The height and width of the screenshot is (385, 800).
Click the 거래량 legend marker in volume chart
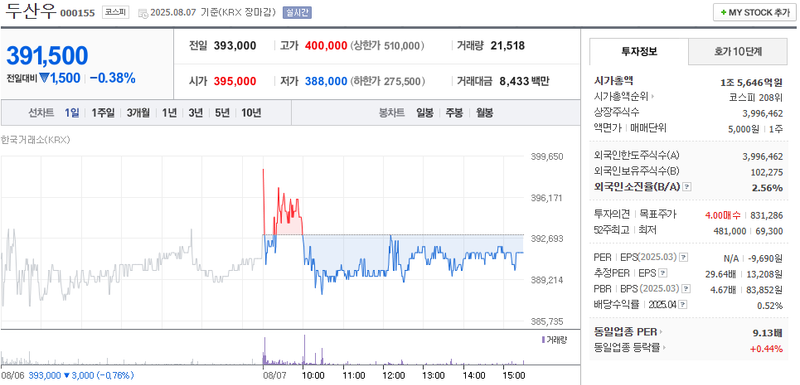coord(543,339)
